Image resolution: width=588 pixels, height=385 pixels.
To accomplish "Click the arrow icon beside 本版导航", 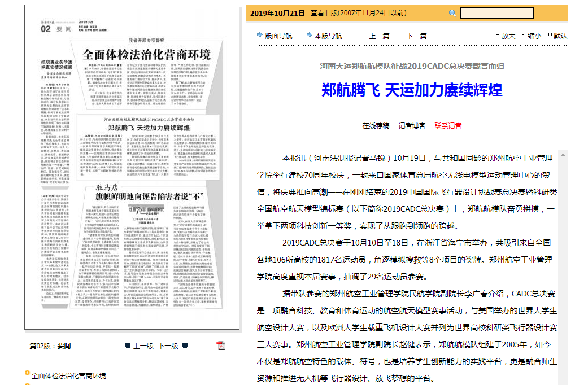I will [309, 35].
